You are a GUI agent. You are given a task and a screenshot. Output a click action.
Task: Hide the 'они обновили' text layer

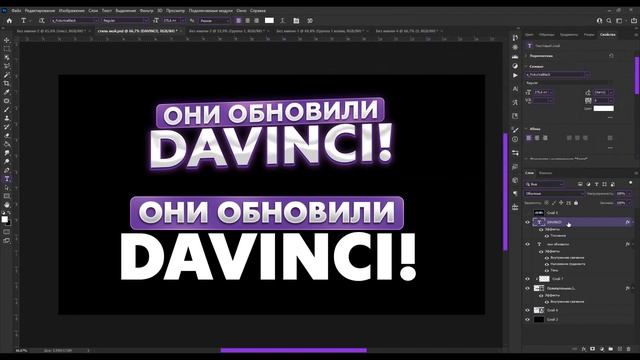(527, 244)
